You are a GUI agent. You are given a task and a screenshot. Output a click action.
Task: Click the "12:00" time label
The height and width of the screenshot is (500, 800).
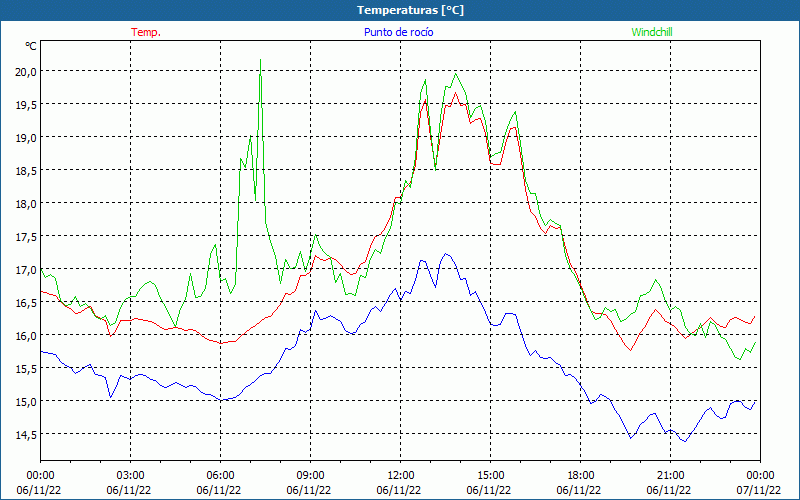400,476
